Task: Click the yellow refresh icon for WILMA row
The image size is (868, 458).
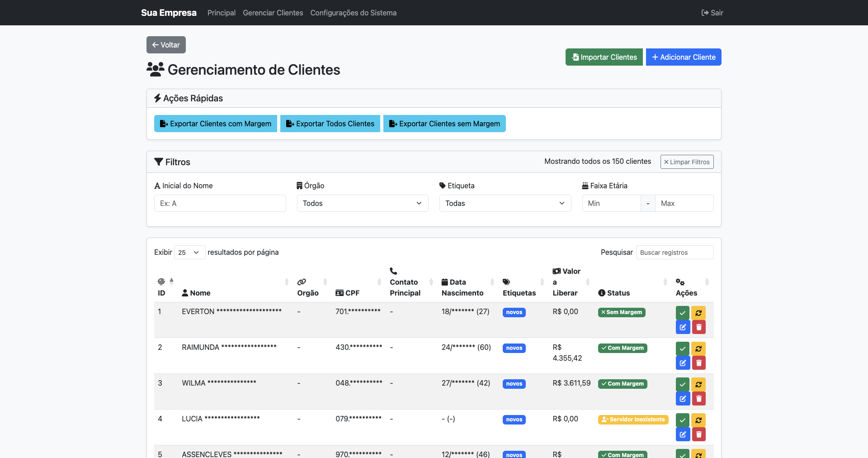Action: 698,384
